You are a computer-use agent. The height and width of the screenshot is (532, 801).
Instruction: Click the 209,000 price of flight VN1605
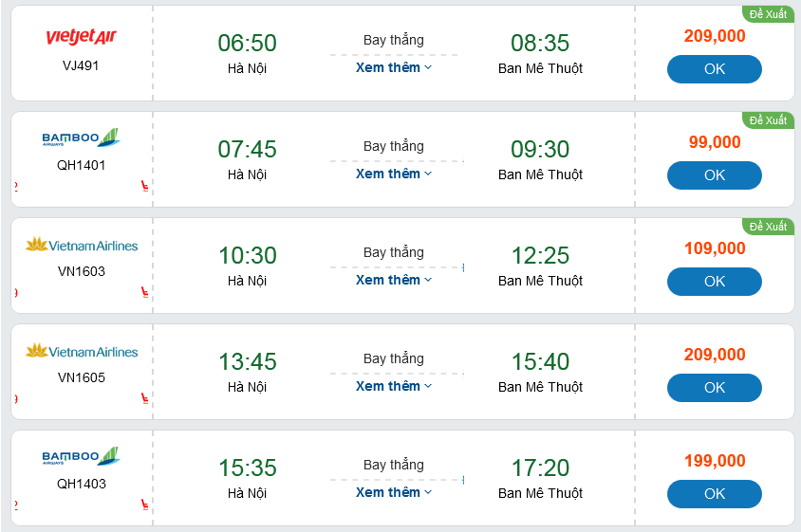(x=715, y=355)
